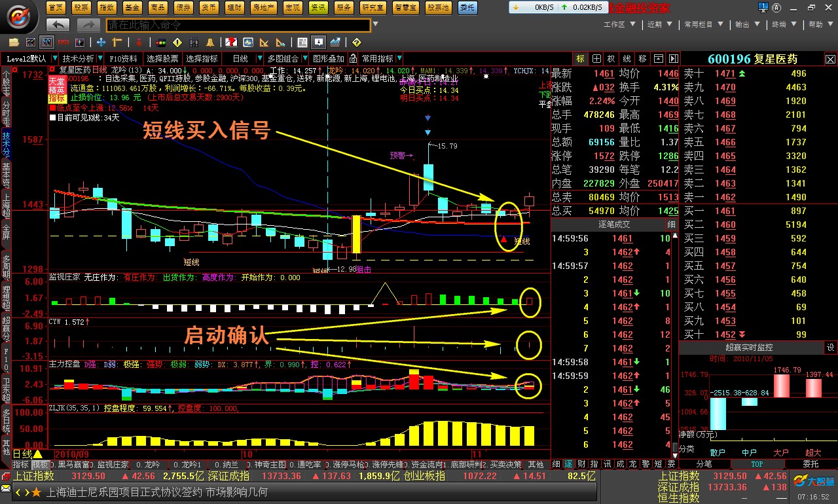Expand the 技术分析 dropdown arrow

point(101,59)
